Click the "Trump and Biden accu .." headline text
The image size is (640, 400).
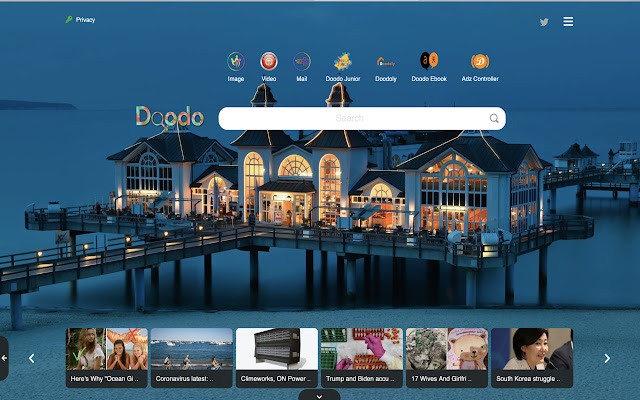click(x=360, y=379)
